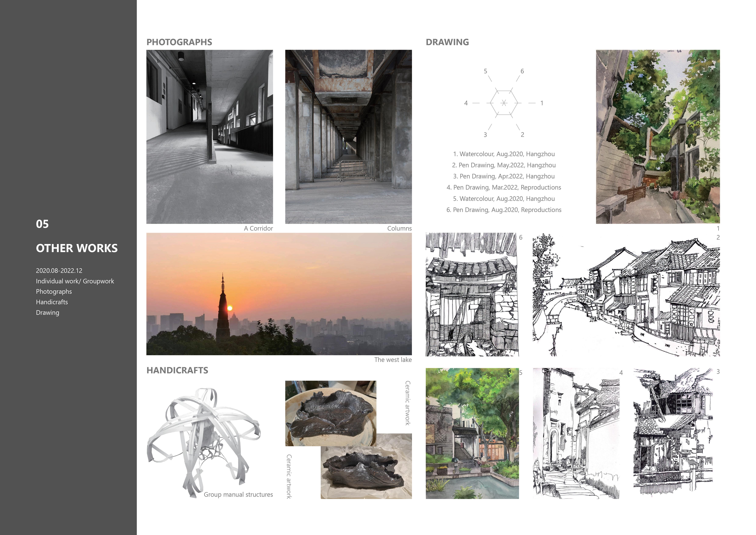Open the Columns photograph
This screenshot has height=535, width=756.
coord(348,137)
